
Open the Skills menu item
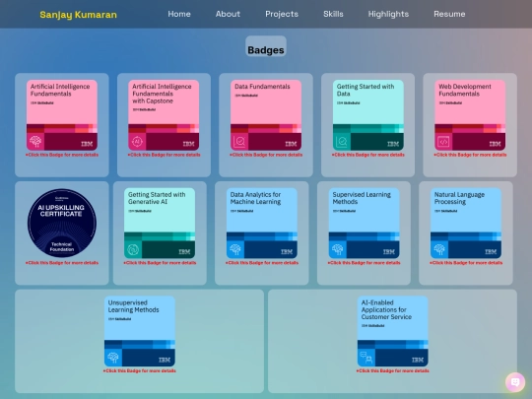[x=333, y=14]
